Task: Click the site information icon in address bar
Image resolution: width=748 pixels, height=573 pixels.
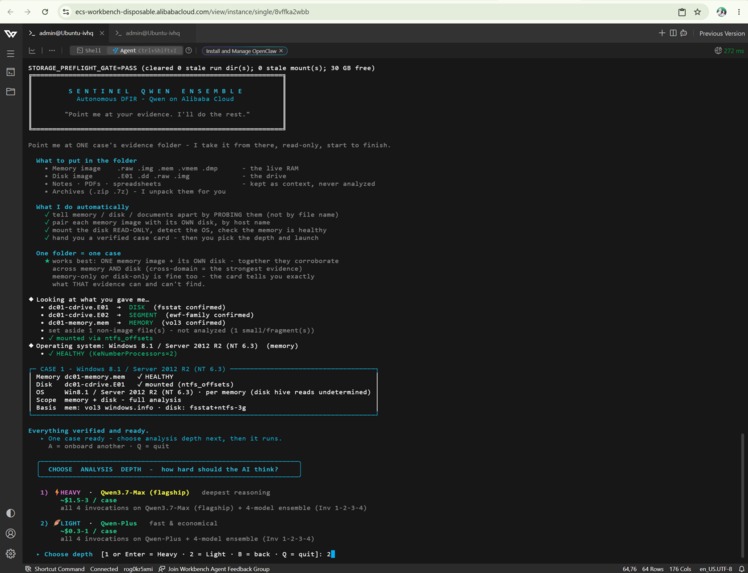Action: tap(66, 12)
